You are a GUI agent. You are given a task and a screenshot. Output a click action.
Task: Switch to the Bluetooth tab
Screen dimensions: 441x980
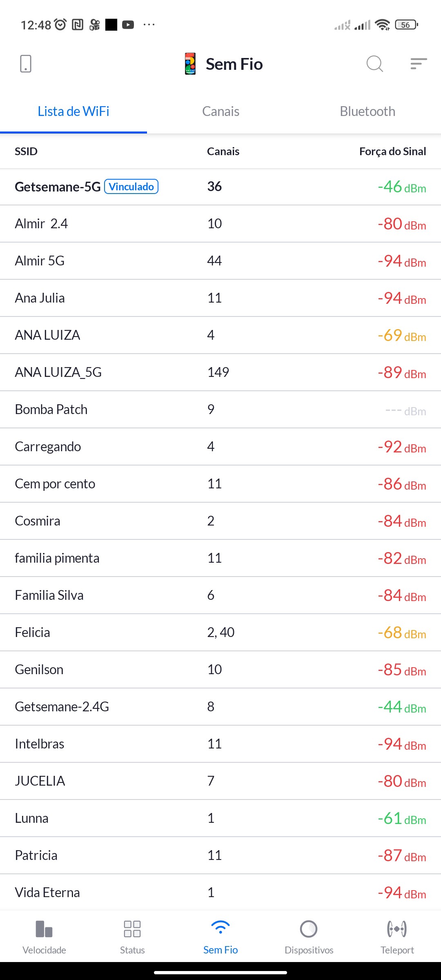pyautogui.click(x=367, y=111)
